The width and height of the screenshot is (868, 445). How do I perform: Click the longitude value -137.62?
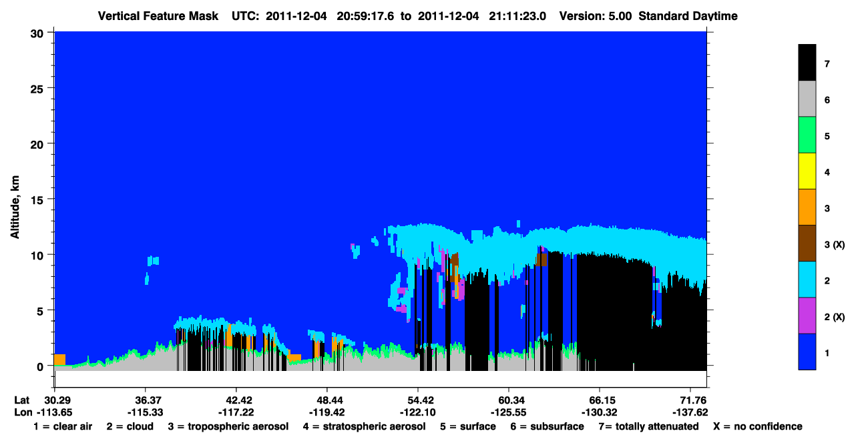pyautogui.click(x=691, y=412)
